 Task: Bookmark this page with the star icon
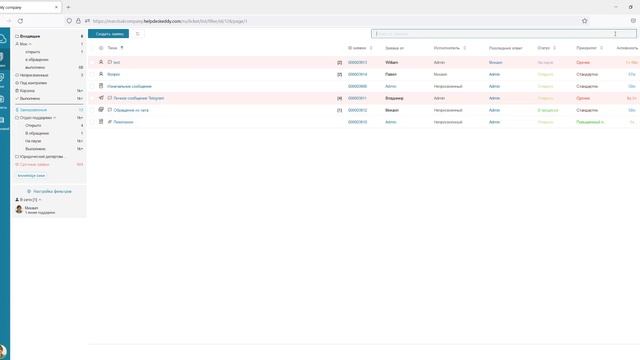[584, 21]
